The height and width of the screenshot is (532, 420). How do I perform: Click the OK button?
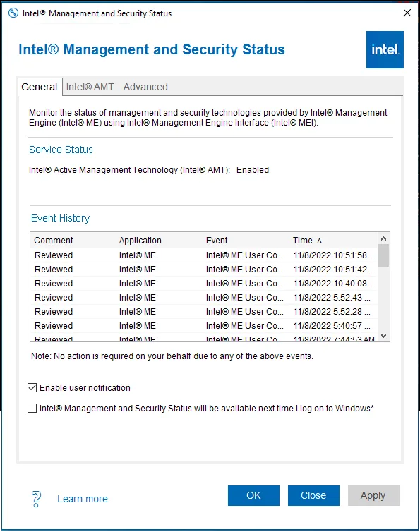pos(253,495)
